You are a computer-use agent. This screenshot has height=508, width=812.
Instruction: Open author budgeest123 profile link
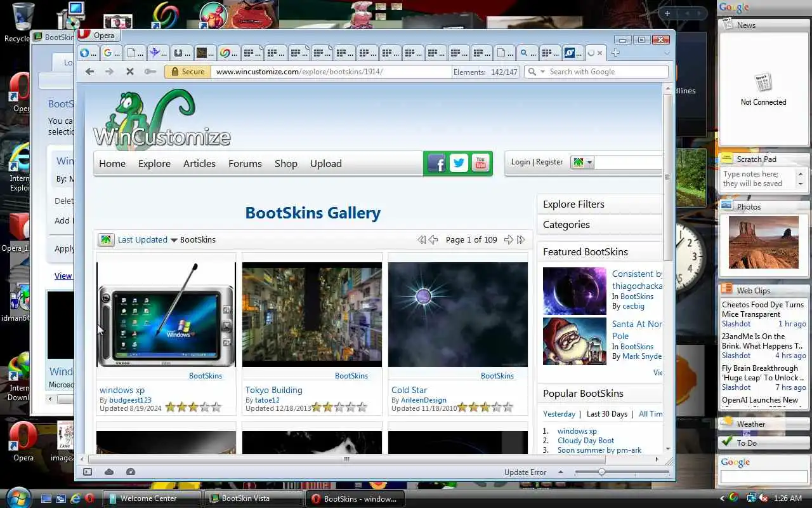coord(130,400)
